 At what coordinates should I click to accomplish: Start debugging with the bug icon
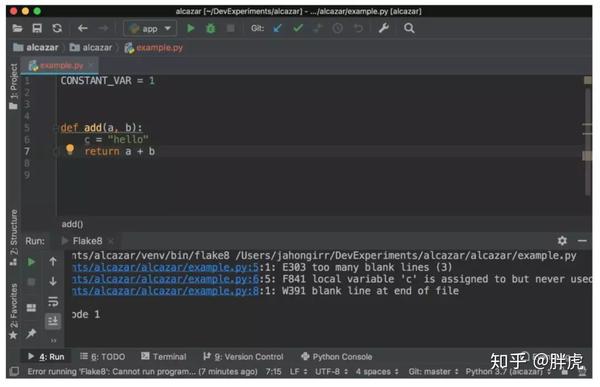[x=210, y=28]
